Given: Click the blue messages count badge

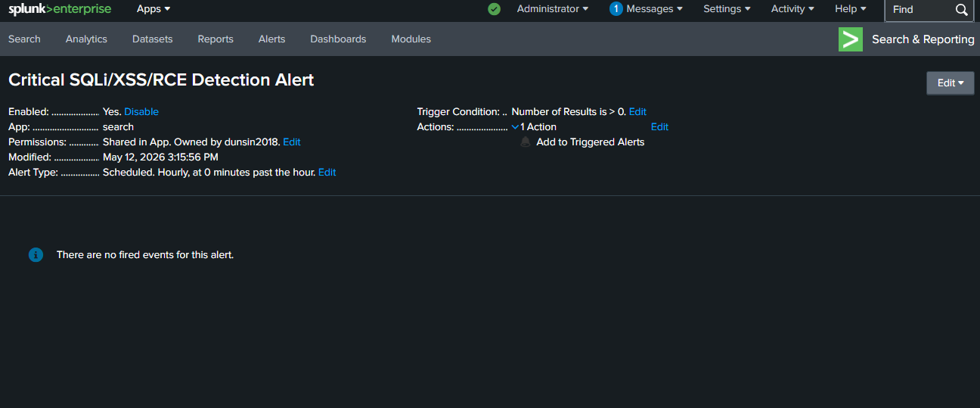Looking at the screenshot, I should point(616,9).
